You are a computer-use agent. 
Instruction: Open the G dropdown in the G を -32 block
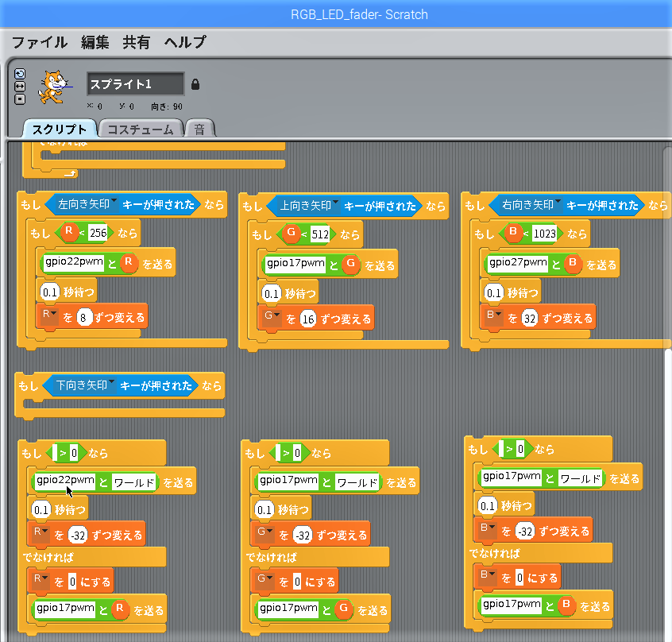pyautogui.click(x=265, y=532)
